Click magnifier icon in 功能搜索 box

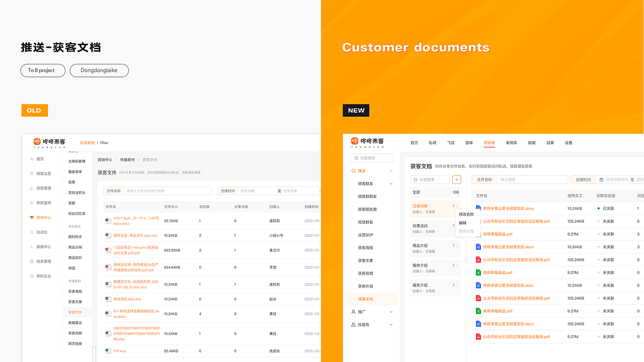click(356, 158)
